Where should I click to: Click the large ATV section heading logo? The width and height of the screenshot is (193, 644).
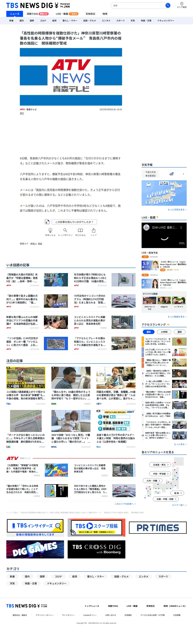coord(12,458)
